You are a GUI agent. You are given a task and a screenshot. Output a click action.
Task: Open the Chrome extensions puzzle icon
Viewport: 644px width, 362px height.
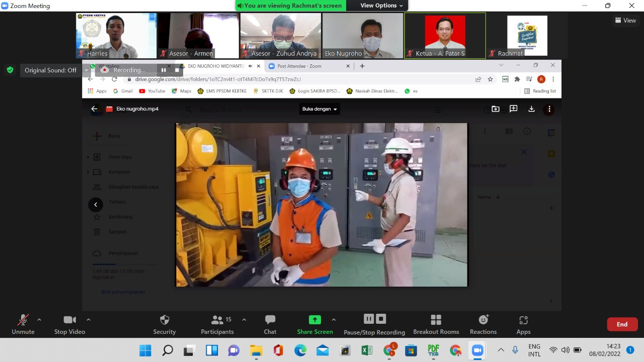coord(517,79)
